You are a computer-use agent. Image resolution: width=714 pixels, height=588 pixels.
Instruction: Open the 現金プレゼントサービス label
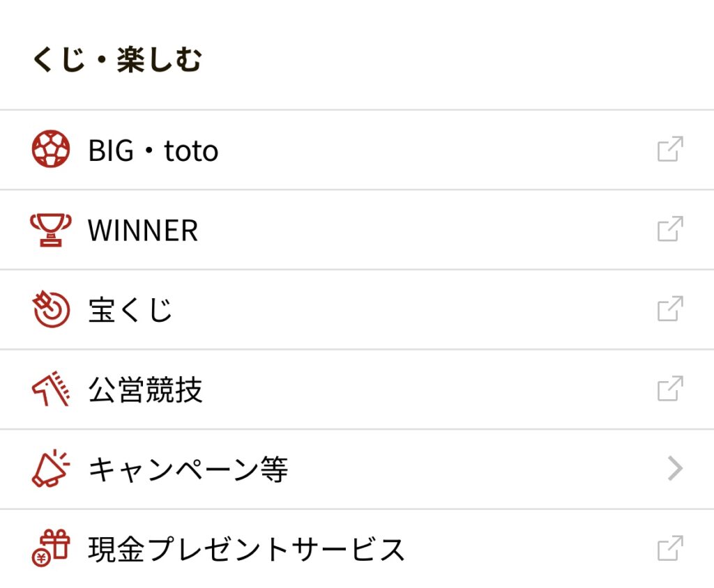click(246, 549)
